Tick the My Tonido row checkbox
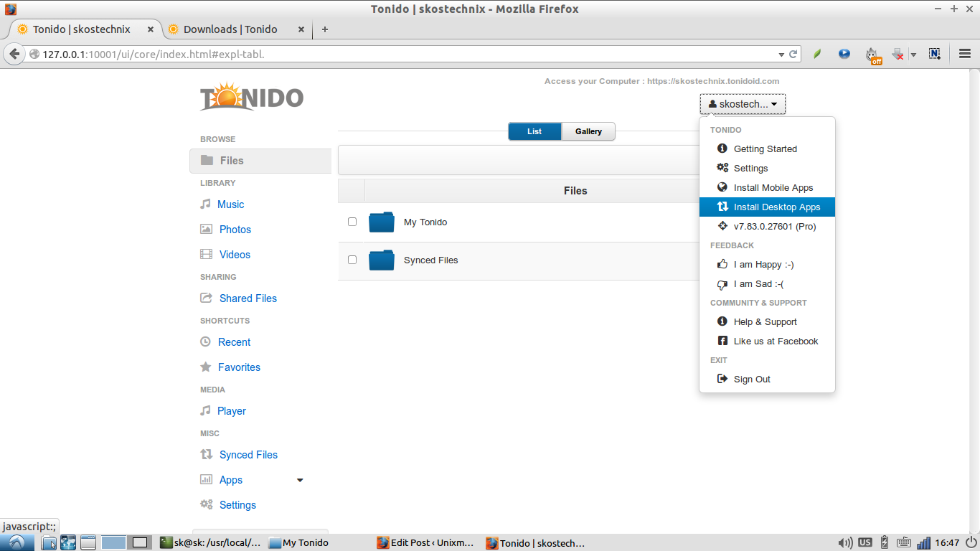The height and width of the screenshot is (551, 980). [x=352, y=222]
